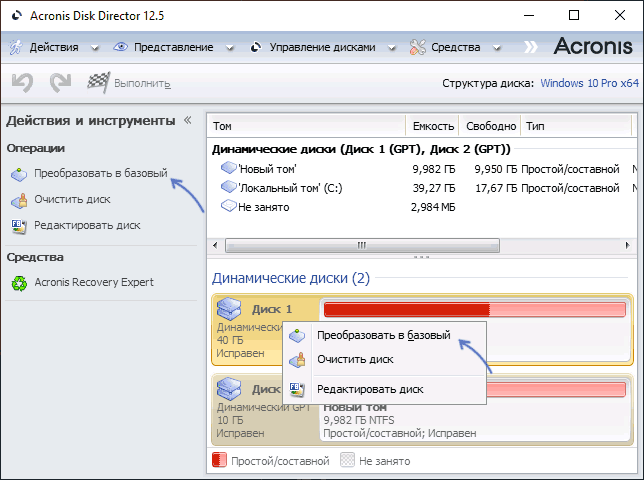The image size is (644, 480).
Task: Click the red Диск 1 volume bar
Action: 474,309
